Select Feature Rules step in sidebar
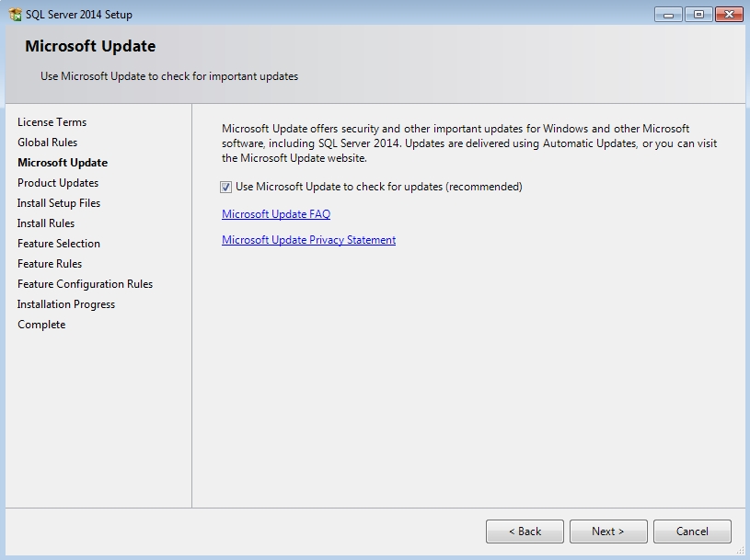The height and width of the screenshot is (560, 750). click(50, 264)
